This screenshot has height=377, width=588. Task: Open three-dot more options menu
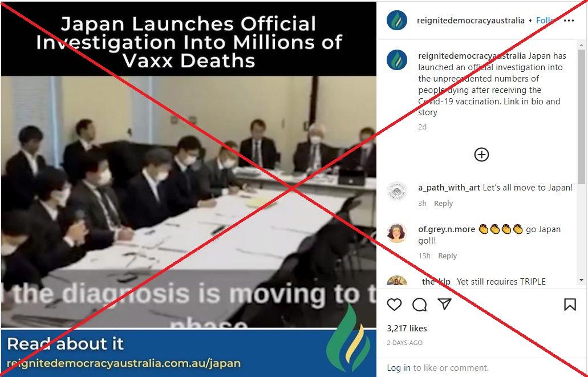[569, 21]
